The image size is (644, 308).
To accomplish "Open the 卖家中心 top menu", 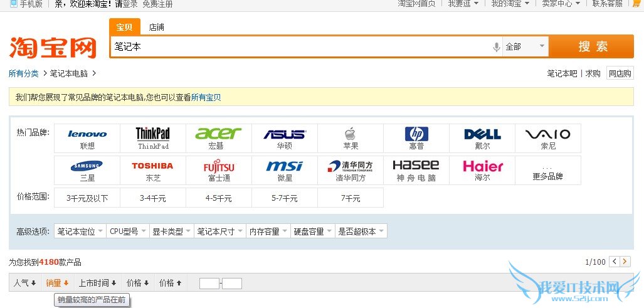I will pos(561,4).
